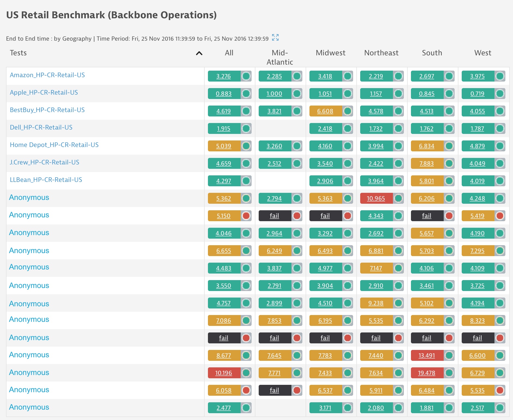Image resolution: width=513 pixels, height=420 pixels.
Task: Click status dot beside Home Depot 5.039
Action: [x=246, y=146]
